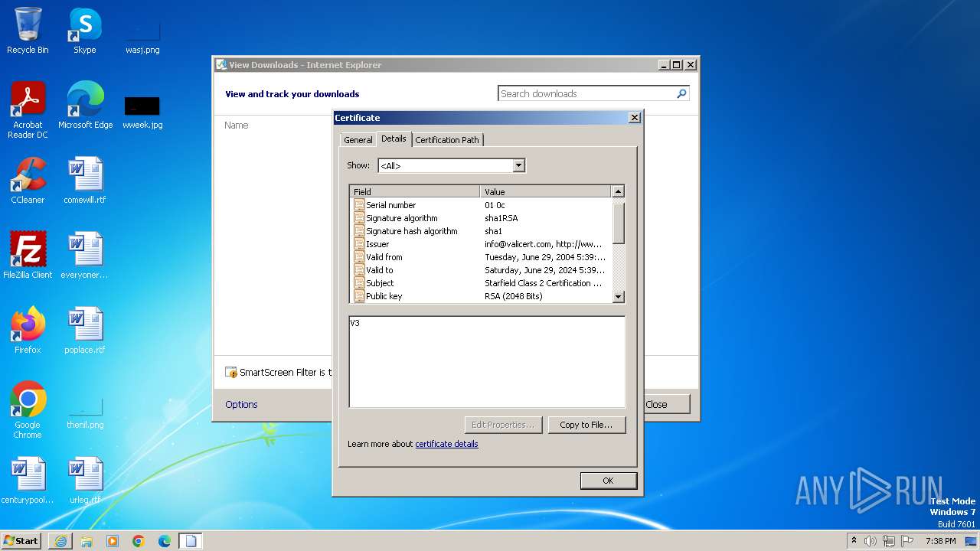The image size is (980, 551).
Task: Click the Value column header
Action: click(546, 191)
